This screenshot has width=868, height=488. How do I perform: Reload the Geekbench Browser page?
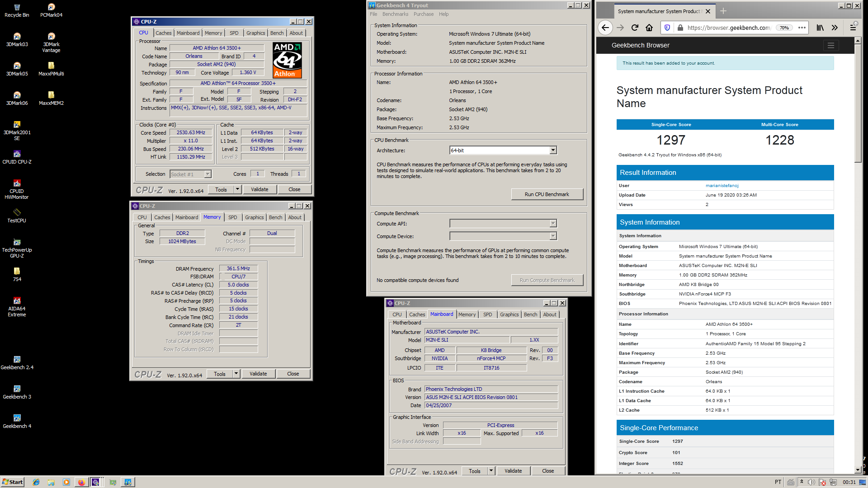pos(635,28)
